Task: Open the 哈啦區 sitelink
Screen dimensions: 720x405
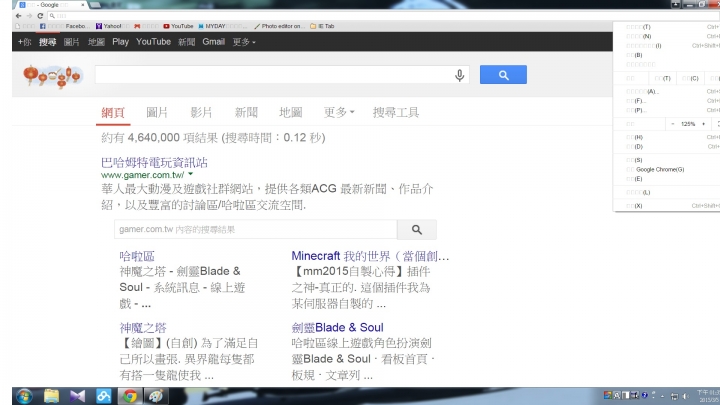Action: [x=137, y=256]
